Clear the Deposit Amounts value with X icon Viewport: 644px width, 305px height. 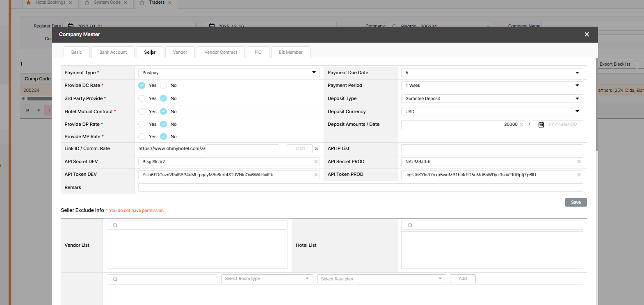click(521, 125)
